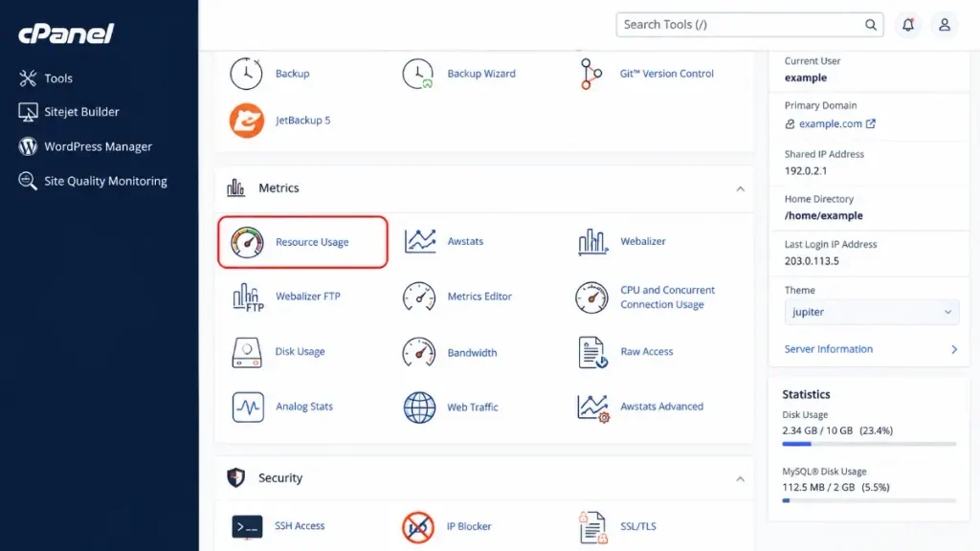Open the user account menu icon

[x=945, y=25]
